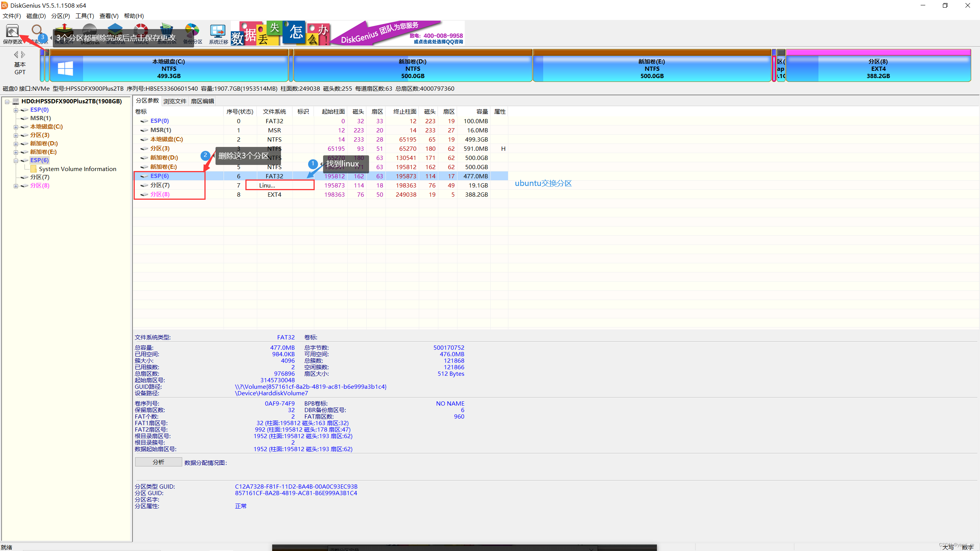
Task: Show the next disk with right arrow
Action: [23, 55]
